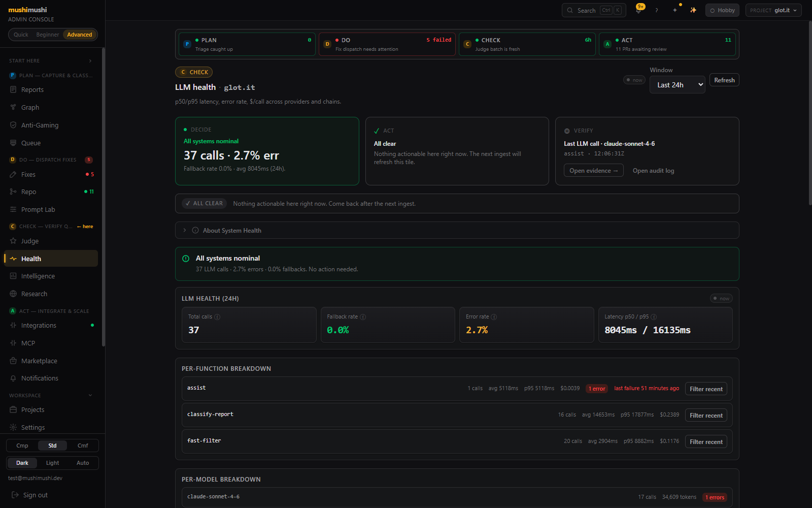Filter recent for fast-filter
812x508 pixels.
(706, 441)
